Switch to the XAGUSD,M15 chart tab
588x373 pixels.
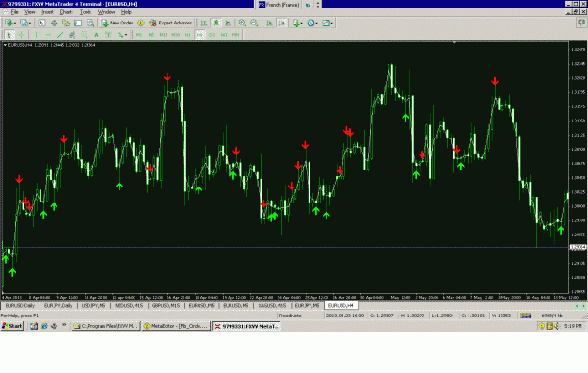(272, 306)
